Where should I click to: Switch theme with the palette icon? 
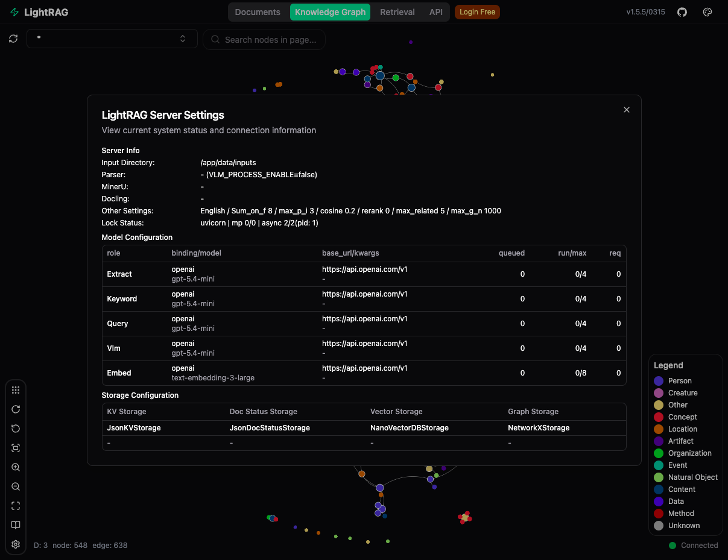tap(708, 12)
